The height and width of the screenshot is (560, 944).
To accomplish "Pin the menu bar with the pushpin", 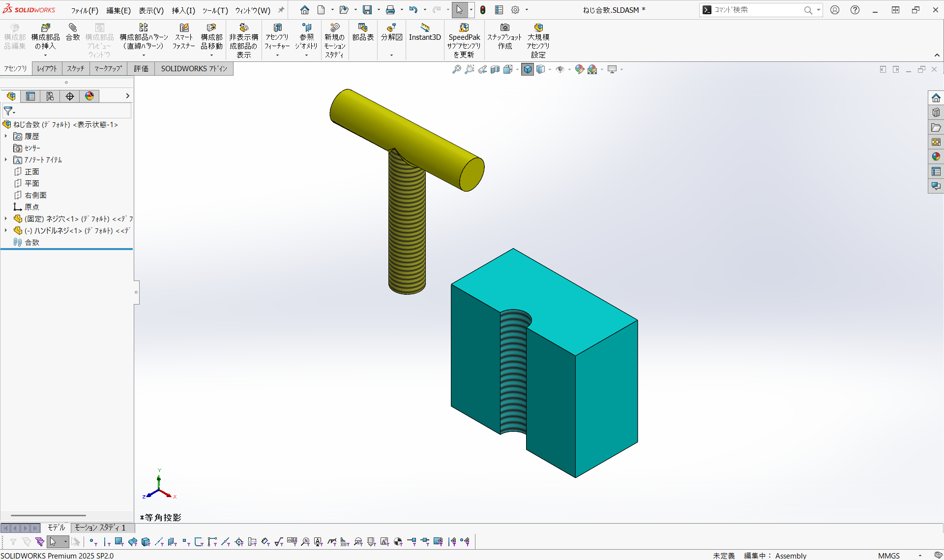I will point(281,10).
